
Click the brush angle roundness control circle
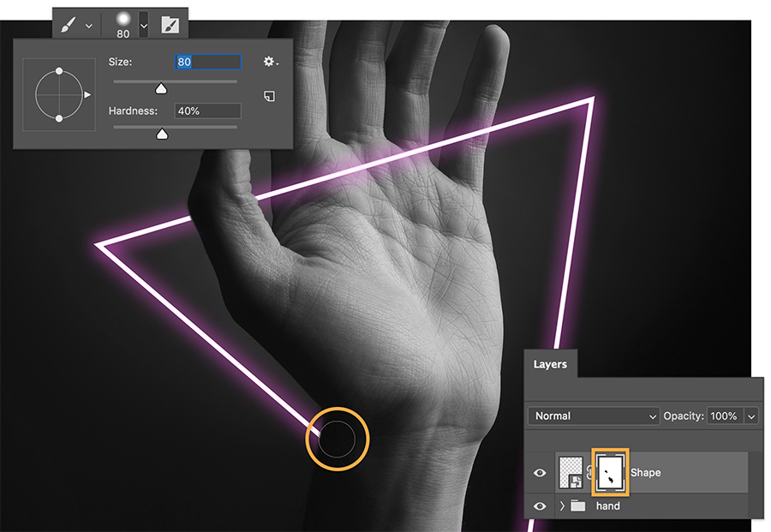(x=58, y=93)
